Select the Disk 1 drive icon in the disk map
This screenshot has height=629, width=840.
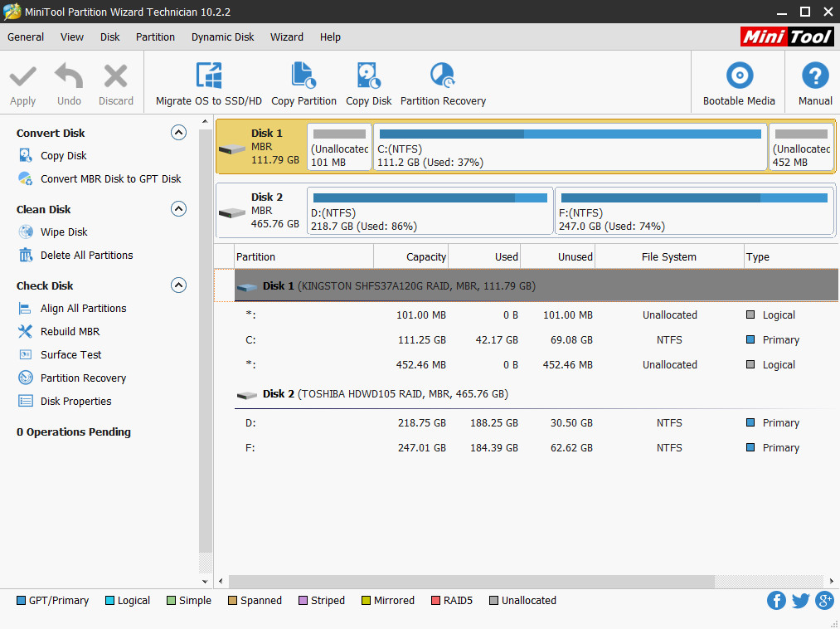click(x=232, y=149)
